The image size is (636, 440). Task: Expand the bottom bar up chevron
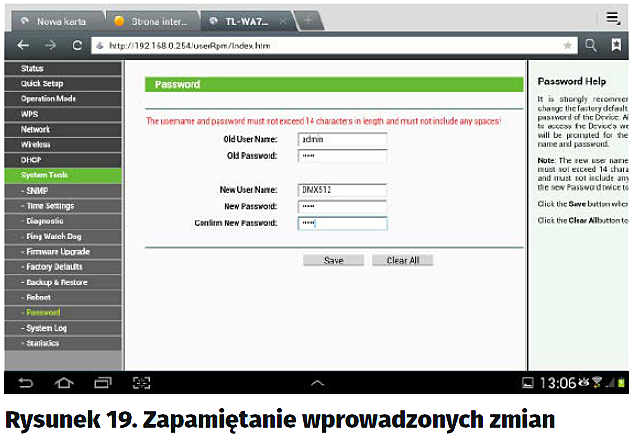pyautogui.click(x=318, y=382)
